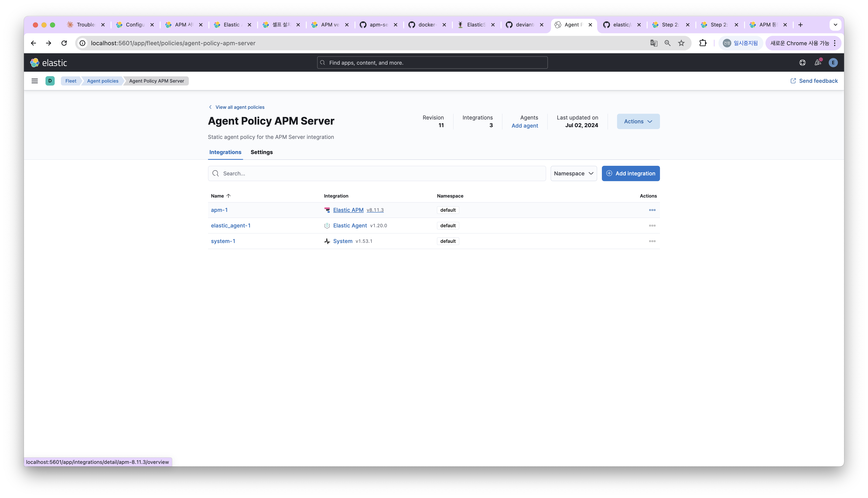Click the space selector D badge
The image size is (868, 498).
pos(50,81)
